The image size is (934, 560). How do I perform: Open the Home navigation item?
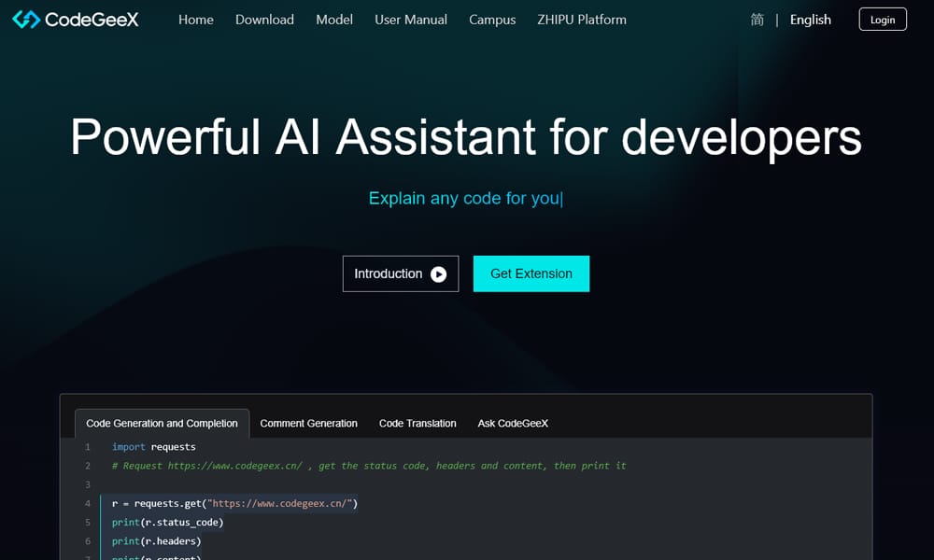[x=195, y=19]
